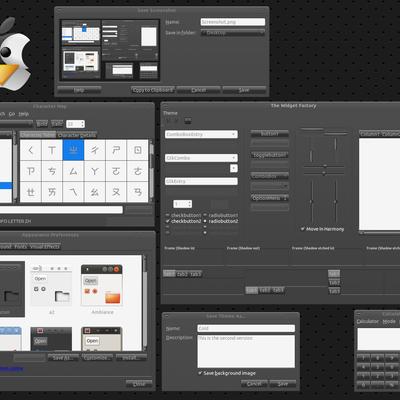Select the ㄡ character cell

coord(116,192)
